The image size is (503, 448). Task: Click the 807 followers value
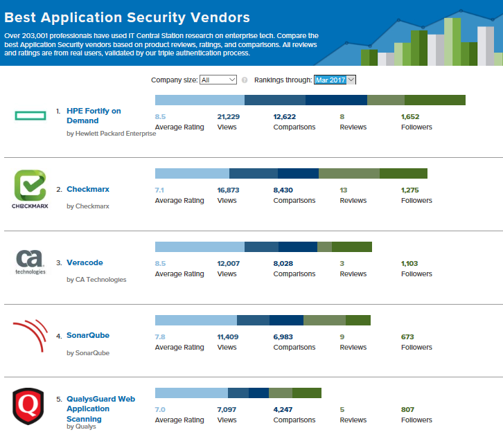pos(407,410)
